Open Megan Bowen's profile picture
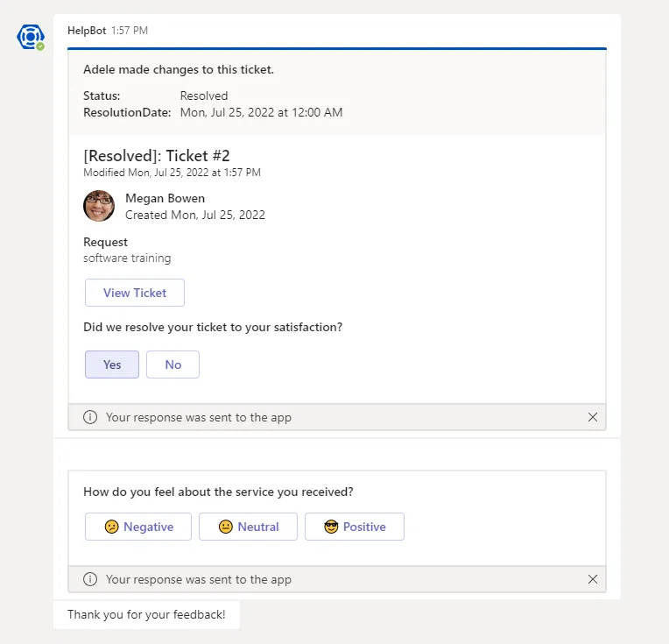 click(x=99, y=206)
